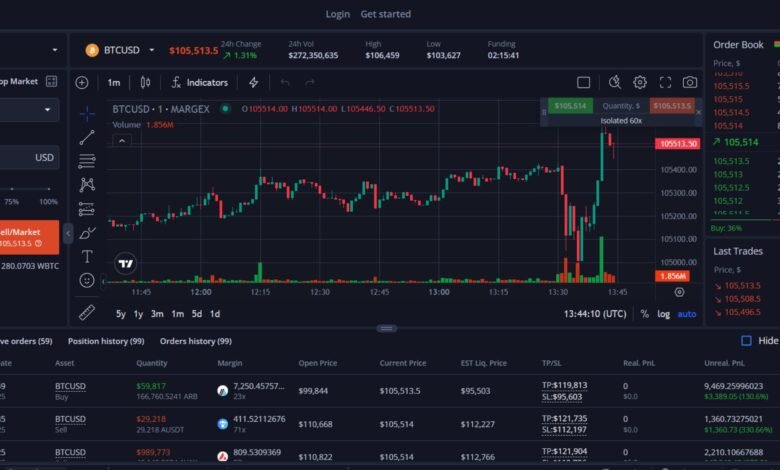The height and width of the screenshot is (470, 780).
Task: Select the pattern drawing tool
Action: pyautogui.click(x=87, y=185)
